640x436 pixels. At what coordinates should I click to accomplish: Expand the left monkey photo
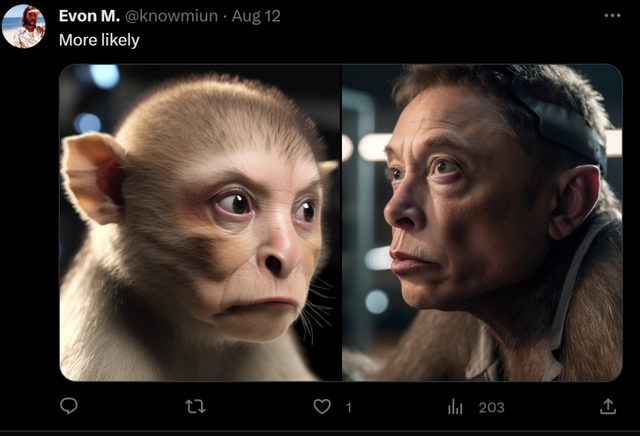[x=200, y=222]
